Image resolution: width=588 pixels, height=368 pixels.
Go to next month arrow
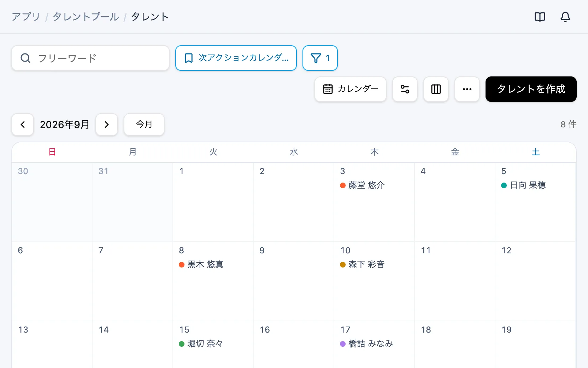click(107, 125)
